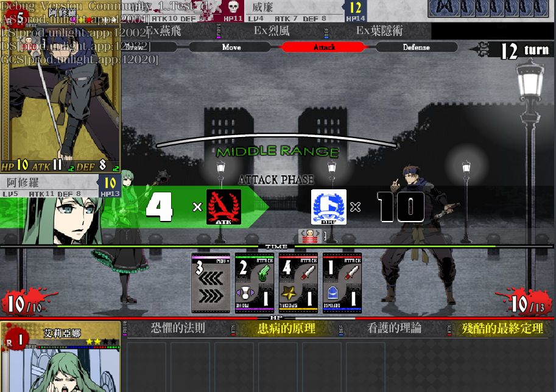
Task: Click the blue shield icon on the defense card
Action: [x=333, y=293]
